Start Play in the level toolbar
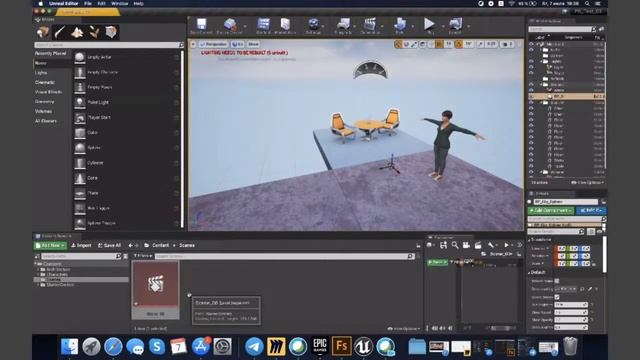Image resolution: width=640 pixels, height=360 pixels. point(429,24)
